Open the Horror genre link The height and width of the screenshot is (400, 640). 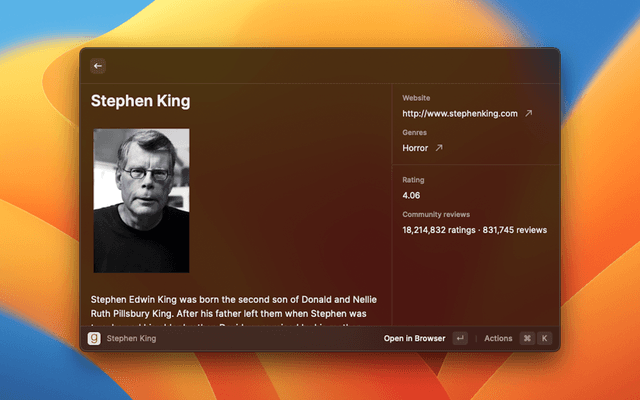click(x=414, y=148)
